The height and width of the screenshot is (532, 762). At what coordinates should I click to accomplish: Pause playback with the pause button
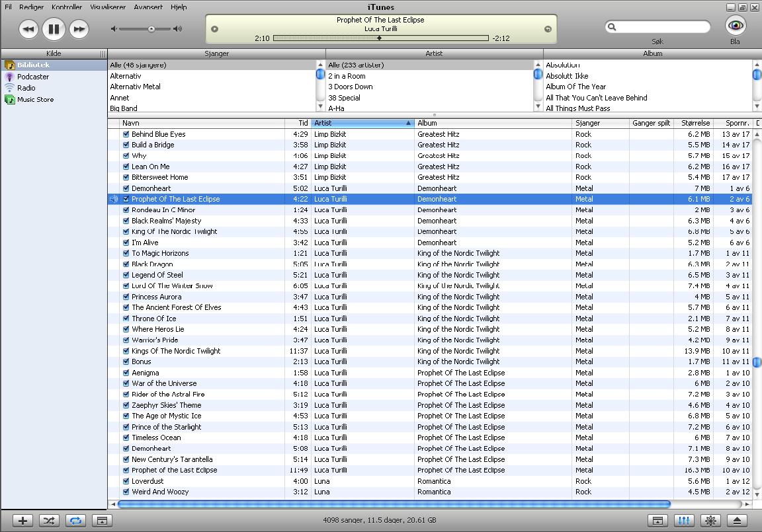(x=54, y=29)
